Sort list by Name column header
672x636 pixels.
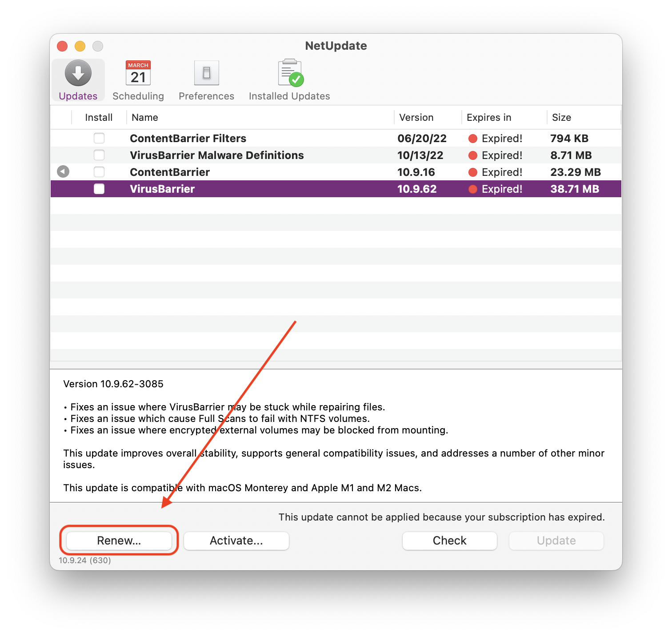[145, 117]
